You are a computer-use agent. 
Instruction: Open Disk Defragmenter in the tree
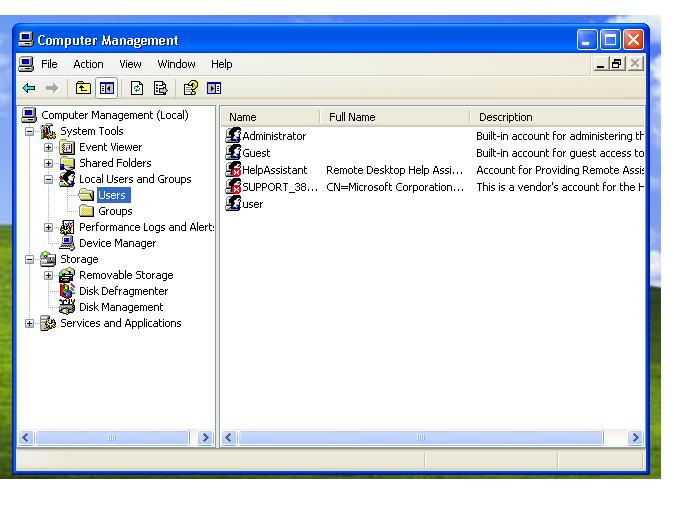123,291
